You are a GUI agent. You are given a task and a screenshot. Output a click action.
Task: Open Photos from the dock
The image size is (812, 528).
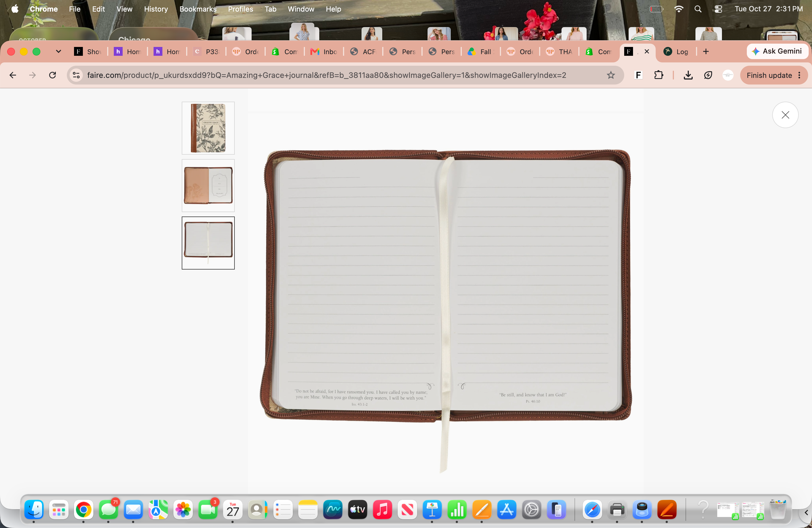point(183,509)
